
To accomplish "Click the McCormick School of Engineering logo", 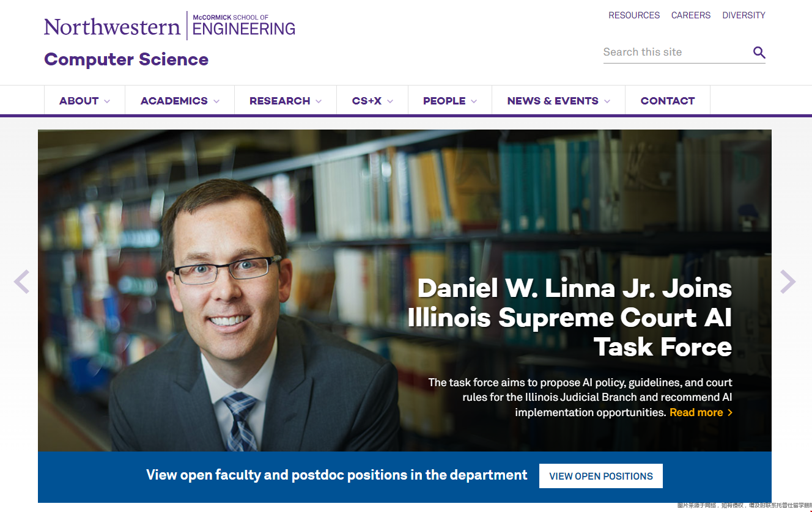I will tap(244, 25).
